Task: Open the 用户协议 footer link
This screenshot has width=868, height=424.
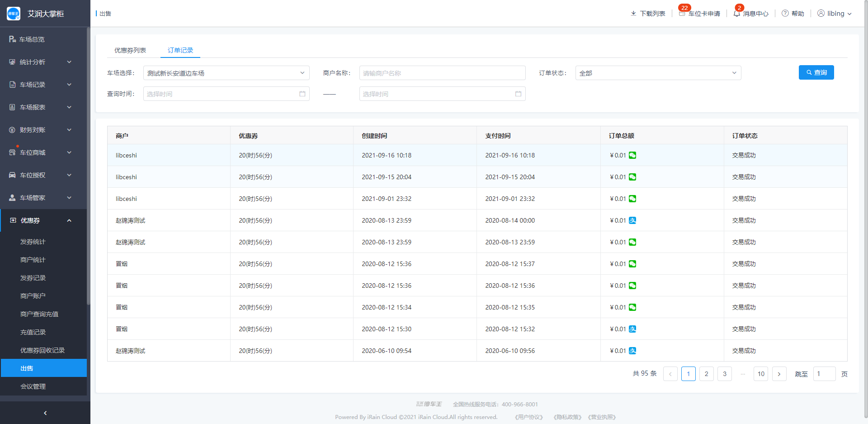Action: click(528, 417)
